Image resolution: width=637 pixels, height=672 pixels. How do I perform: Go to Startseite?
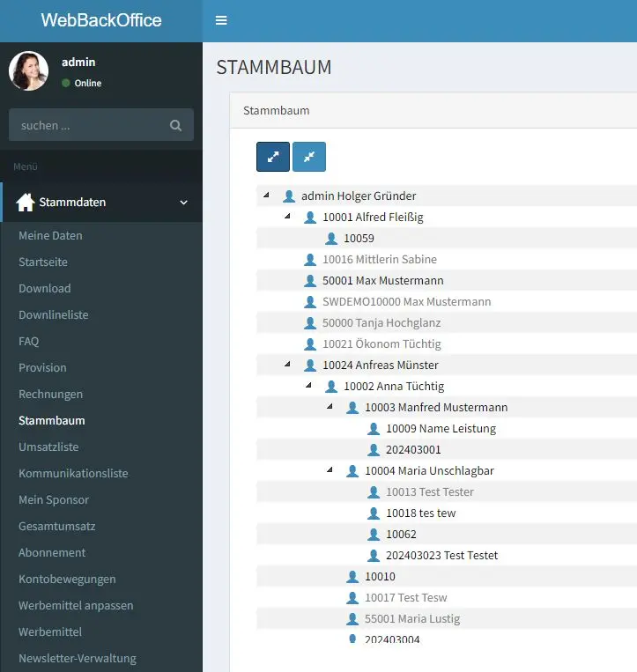[43, 262]
